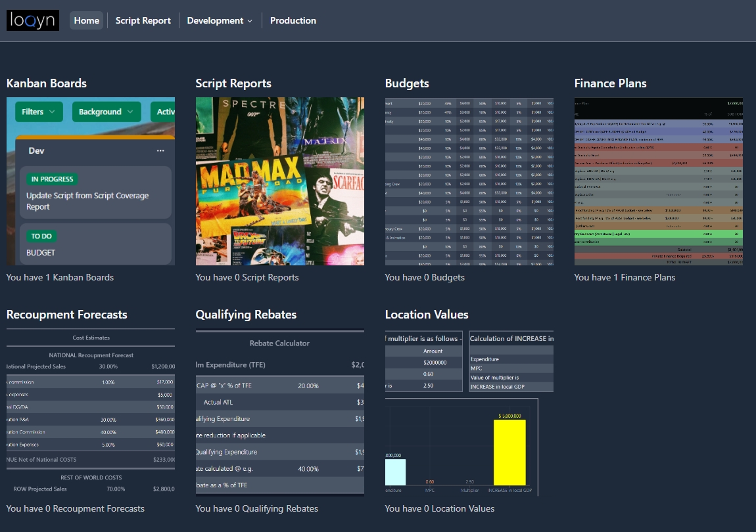Open the Dev column ellipsis options menu

[161, 150]
